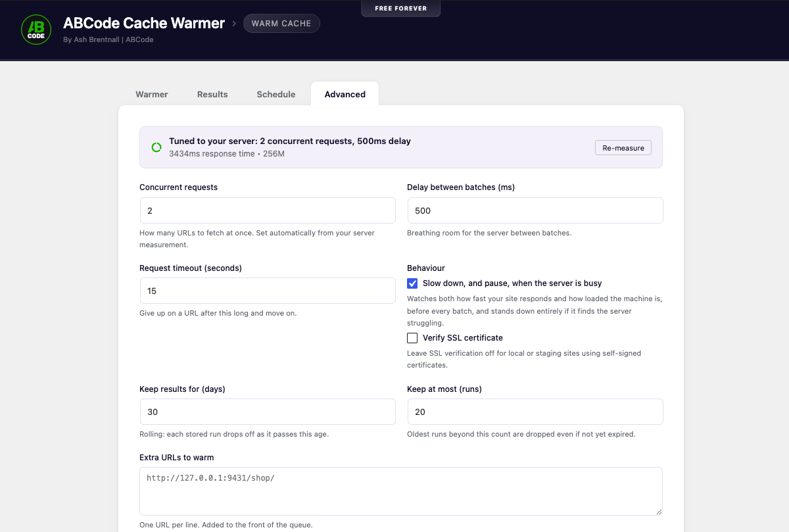Switch to the Warmer tab
The height and width of the screenshot is (532, 789).
pos(152,94)
